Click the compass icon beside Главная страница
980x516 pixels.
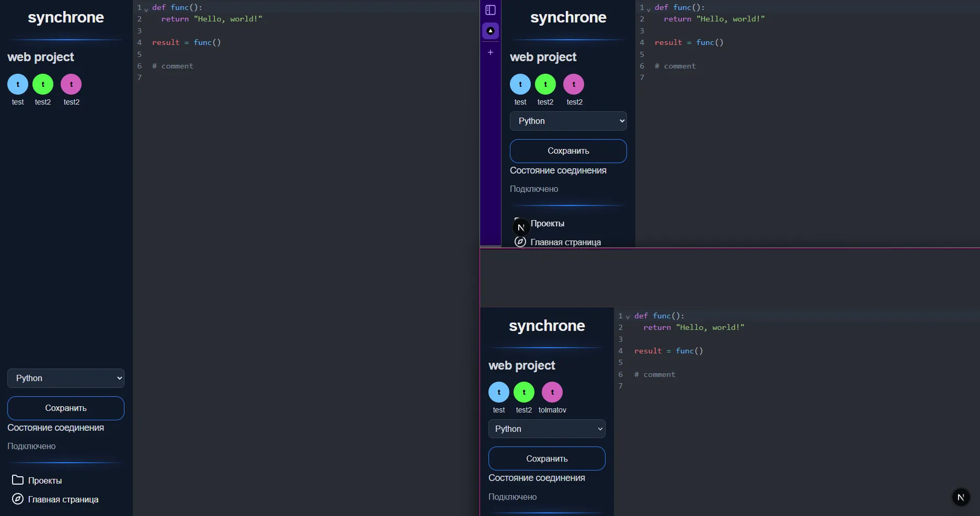(x=17, y=499)
